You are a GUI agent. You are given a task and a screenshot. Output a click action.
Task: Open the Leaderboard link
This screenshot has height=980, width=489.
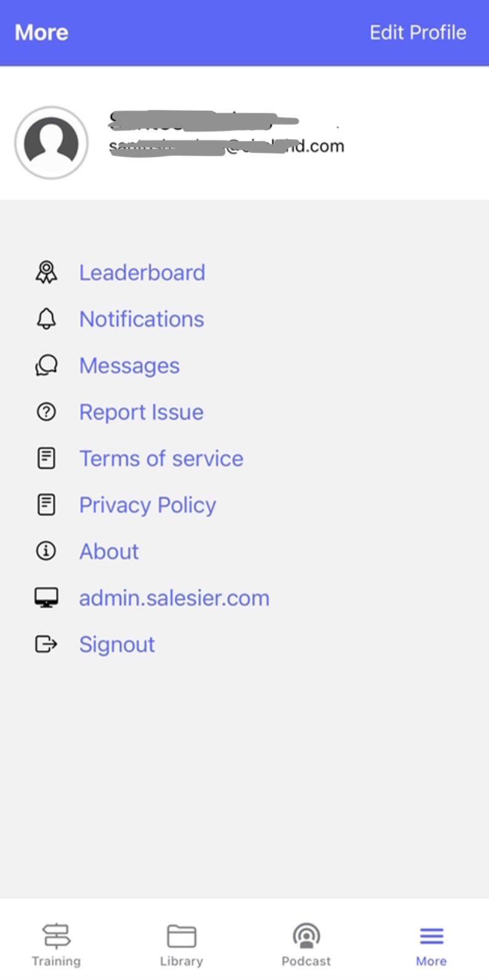pos(142,273)
